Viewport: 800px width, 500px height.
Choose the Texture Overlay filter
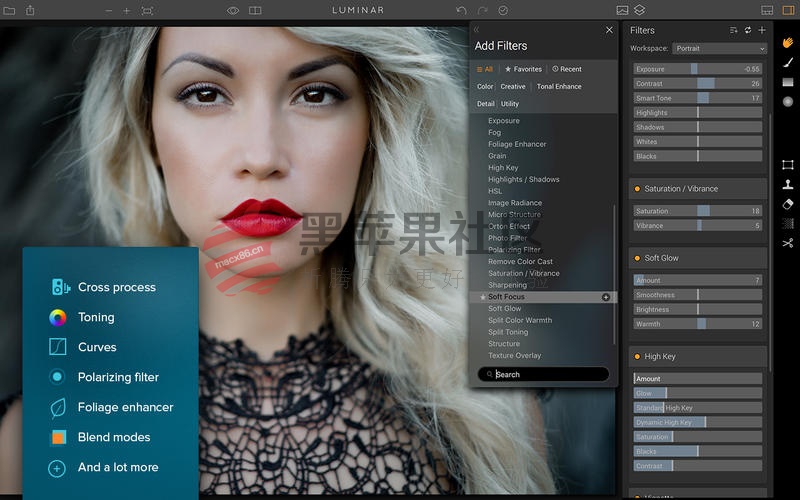click(514, 355)
